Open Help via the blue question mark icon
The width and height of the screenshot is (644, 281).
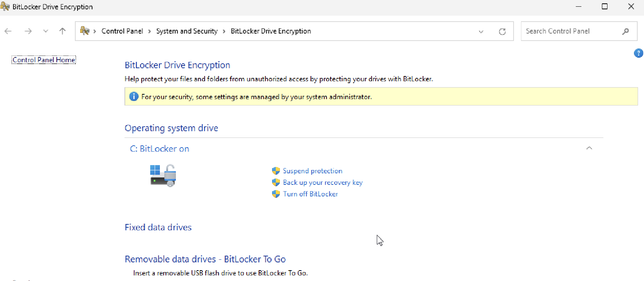tap(638, 53)
